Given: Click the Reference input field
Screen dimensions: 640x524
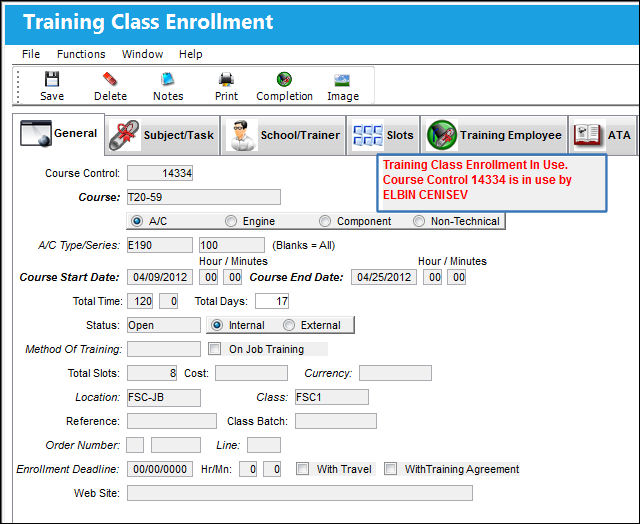Looking at the screenshot, I should pos(172,421).
